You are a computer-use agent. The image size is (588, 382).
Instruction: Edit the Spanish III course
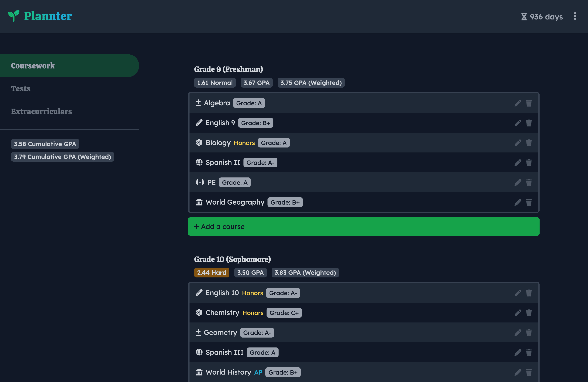pos(518,353)
